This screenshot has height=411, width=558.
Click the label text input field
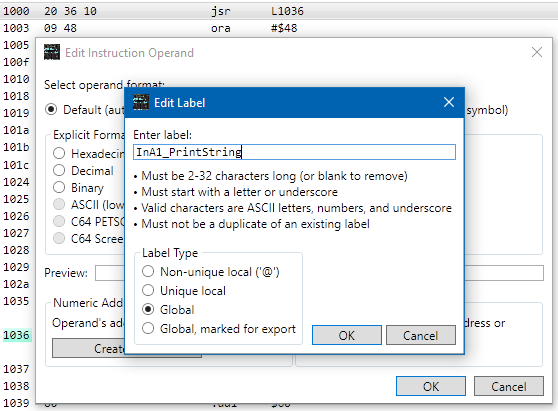[294, 152]
